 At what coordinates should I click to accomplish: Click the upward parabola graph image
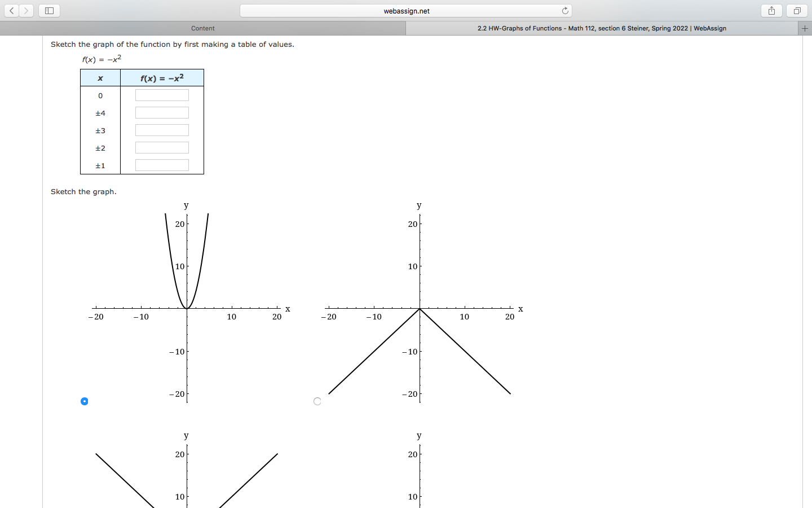189,302
